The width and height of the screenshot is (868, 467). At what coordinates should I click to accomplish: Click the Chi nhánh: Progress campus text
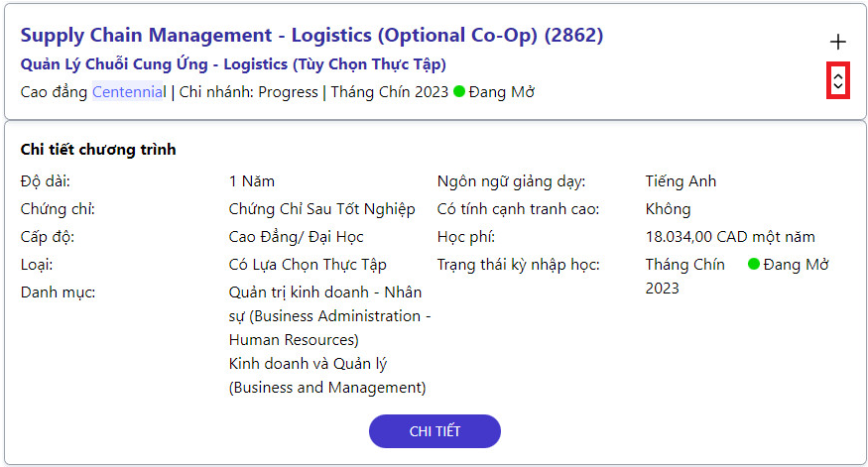249,92
